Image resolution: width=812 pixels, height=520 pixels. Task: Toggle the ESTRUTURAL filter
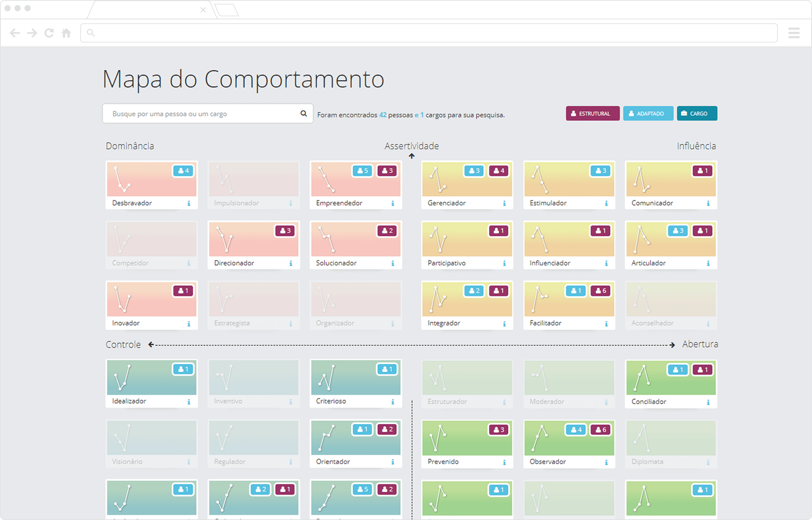pos(592,113)
